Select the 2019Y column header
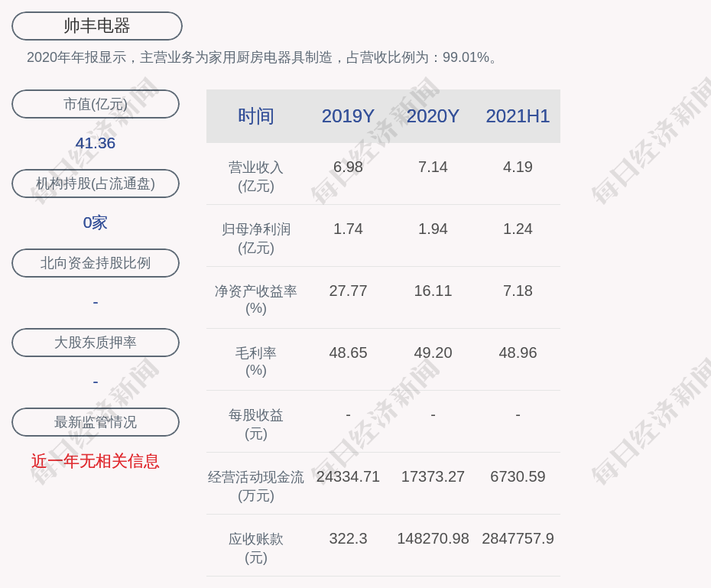Image resolution: width=711 pixels, height=588 pixels. [x=348, y=116]
